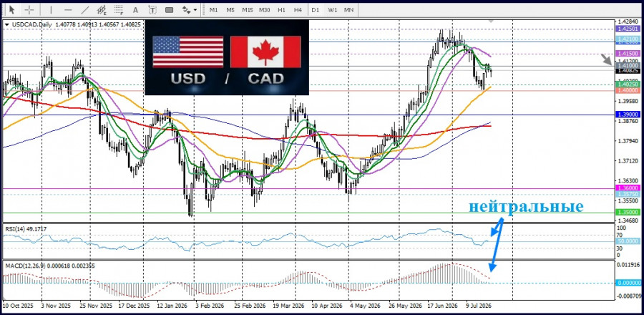Expand the Arrows tool dropdown arrow

pyautogui.click(x=195, y=9)
